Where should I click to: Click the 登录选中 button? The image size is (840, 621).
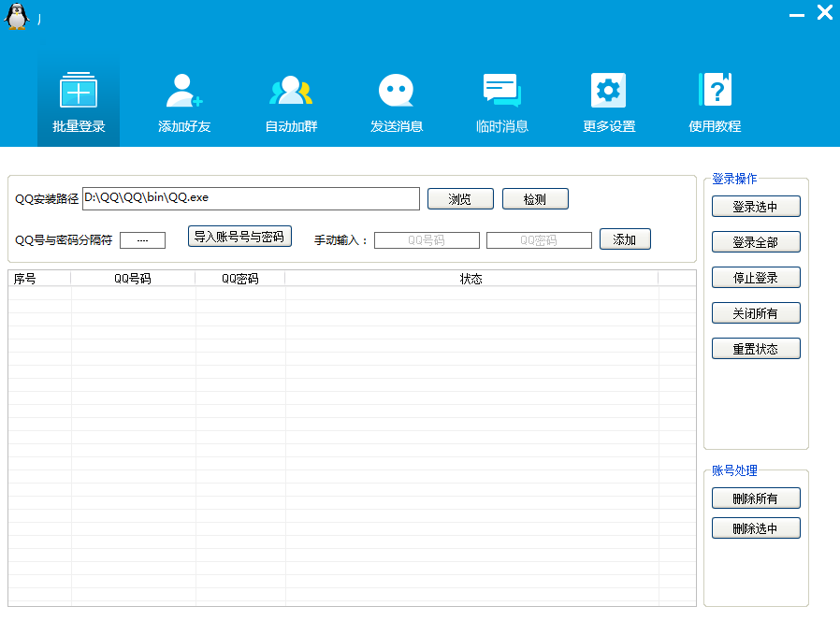(756, 207)
